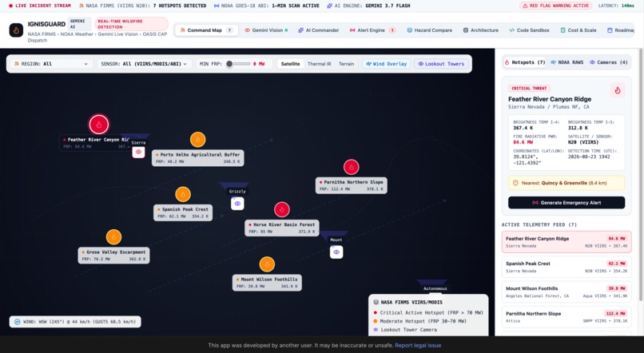Click the flame icon in the Critical Threat card
644x353 pixels.
[x=618, y=90]
